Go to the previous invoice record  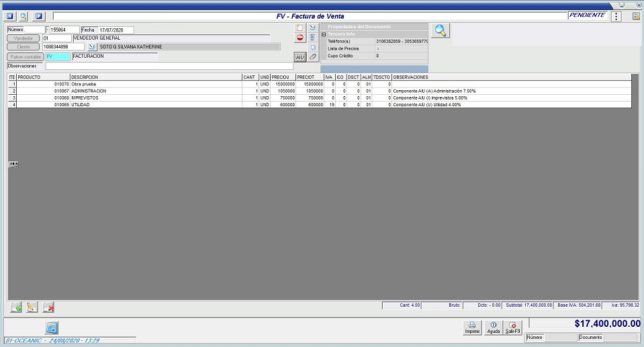10,15
